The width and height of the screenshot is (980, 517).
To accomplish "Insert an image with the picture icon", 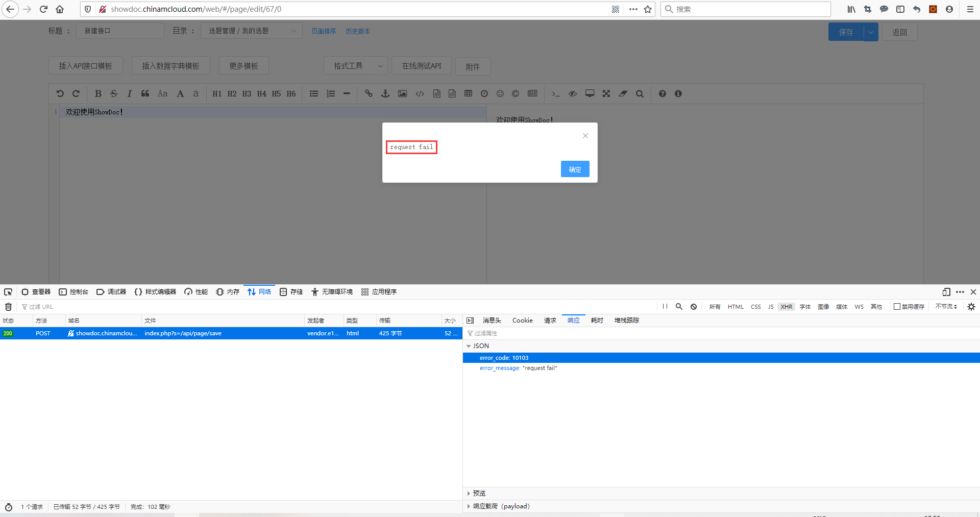I will click(x=403, y=93).
